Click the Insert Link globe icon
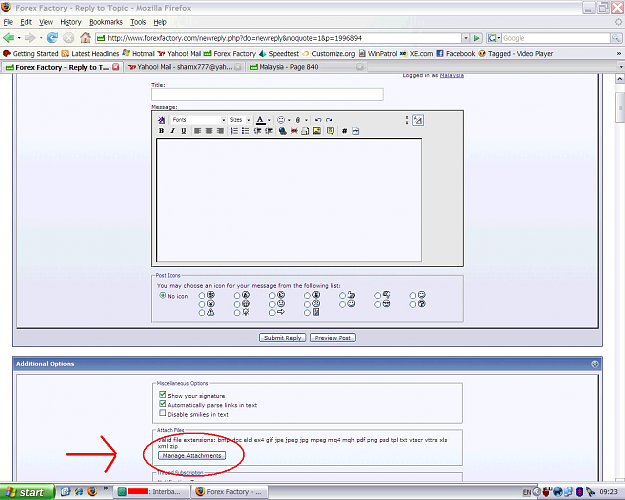 click(283, 131)
